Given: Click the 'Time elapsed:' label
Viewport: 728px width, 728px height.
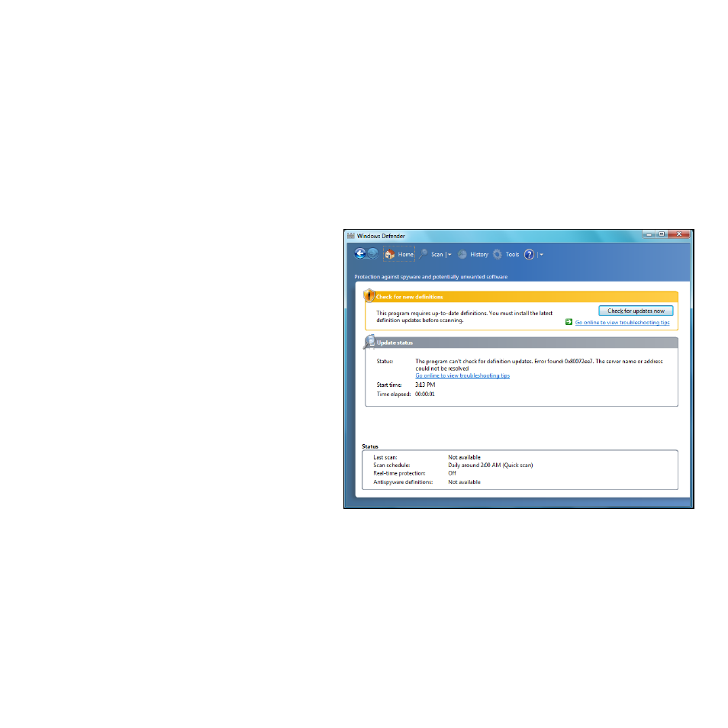Looking at the screenshot, I should [x=394, y=395].
